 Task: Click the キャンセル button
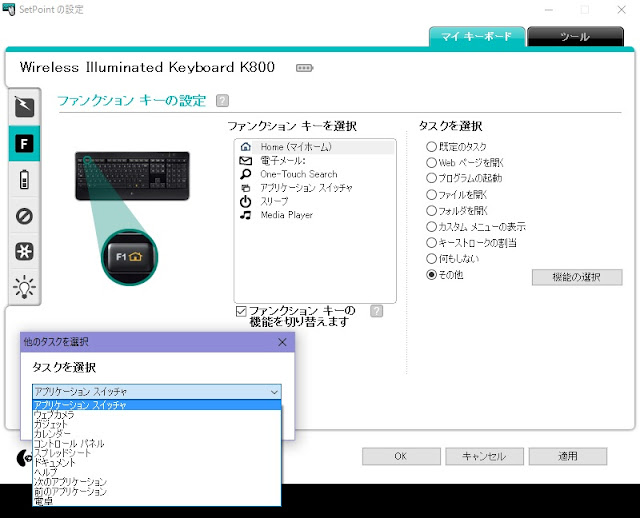pyautogui.click(x=484, y=456)
